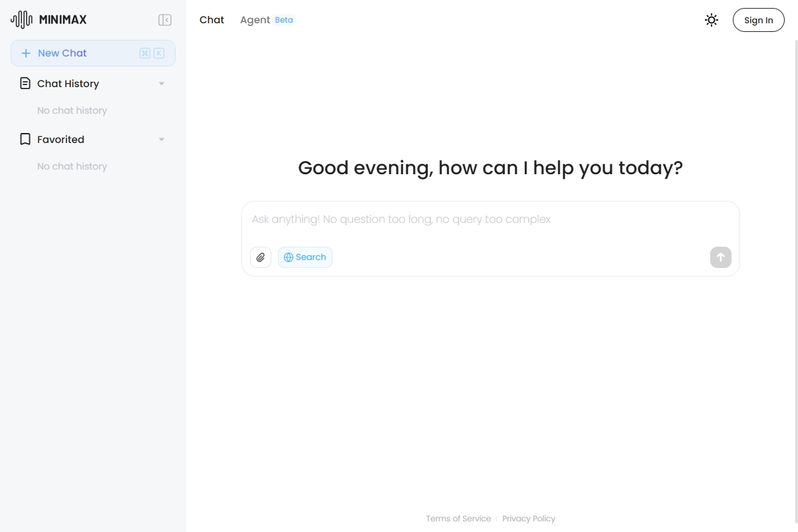Toggle the web Search option
798x532 pixels.
pyautogui.click(x=305, y=257)
